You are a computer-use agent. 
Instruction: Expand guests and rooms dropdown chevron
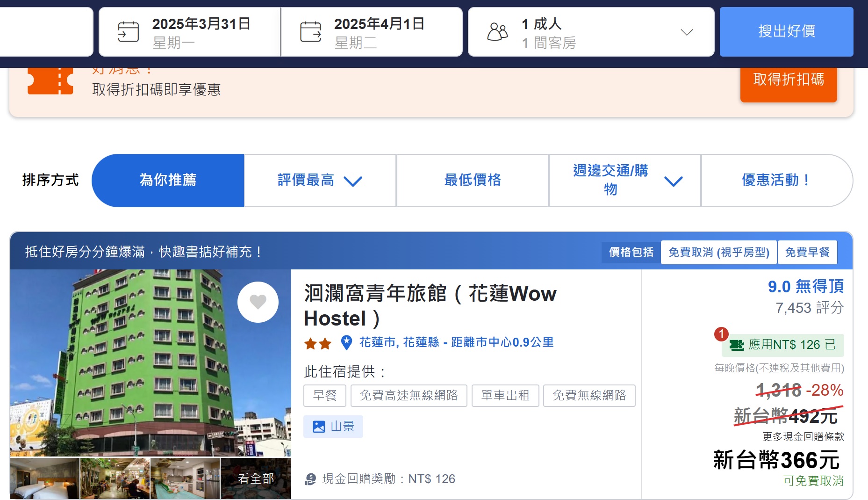(x=687, y=32)
